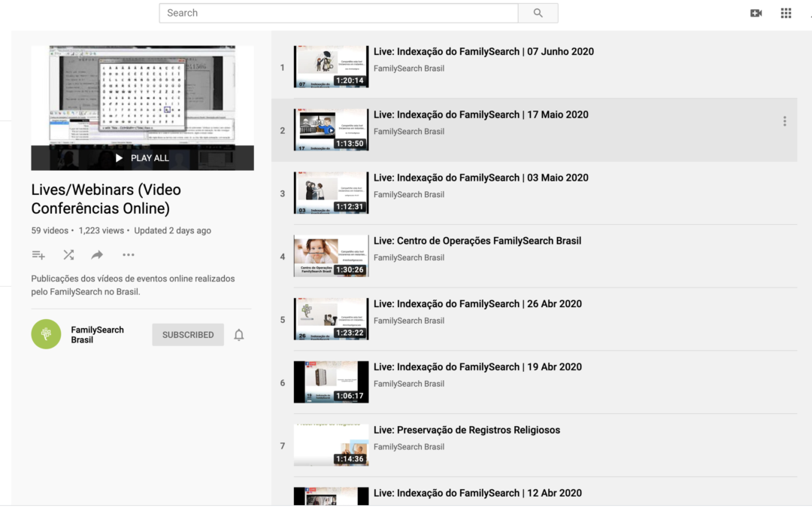Click the save playlist icon
This screenshot has width=812, height=508.
(x=38, y=254)
